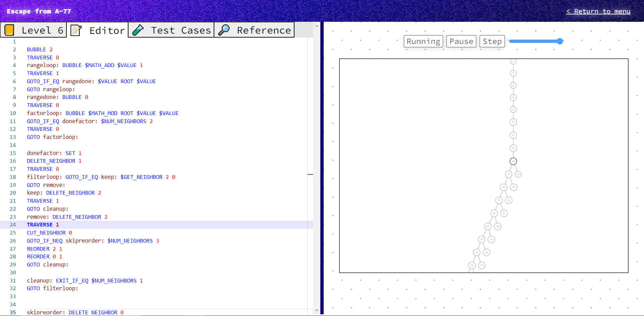Select graph node 8
This screenshot has height=316, width=644.
tap(513, 110)
